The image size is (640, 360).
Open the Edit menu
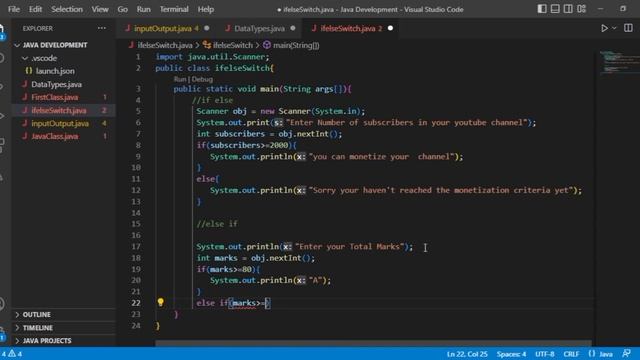[x=35, y=9]
